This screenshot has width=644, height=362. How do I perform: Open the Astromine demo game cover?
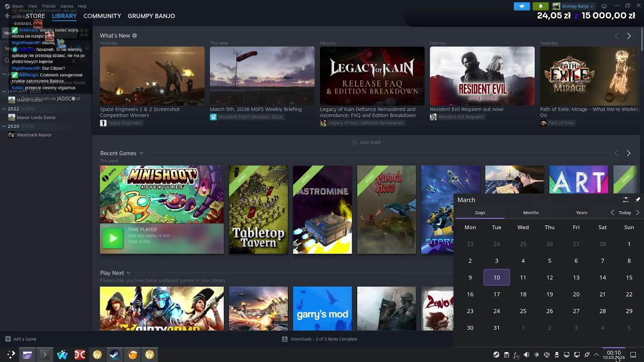(x=323, y=210)
